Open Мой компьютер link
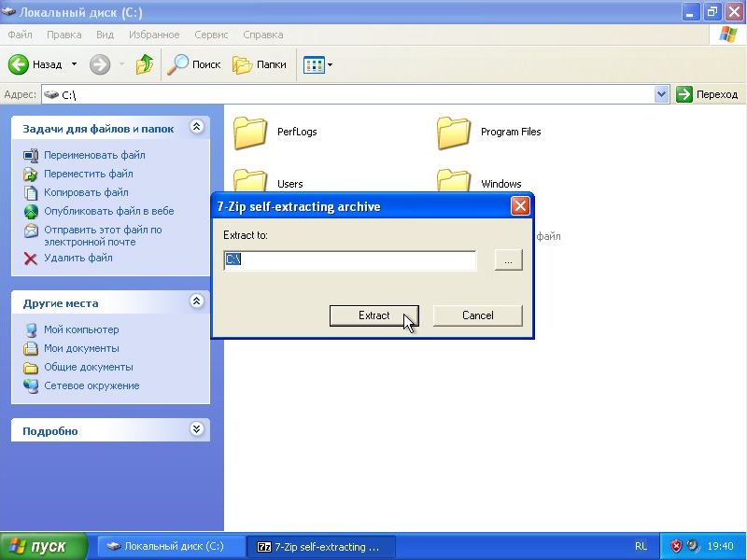The width and height of the screenshot is (747, 560). [81, 329]
